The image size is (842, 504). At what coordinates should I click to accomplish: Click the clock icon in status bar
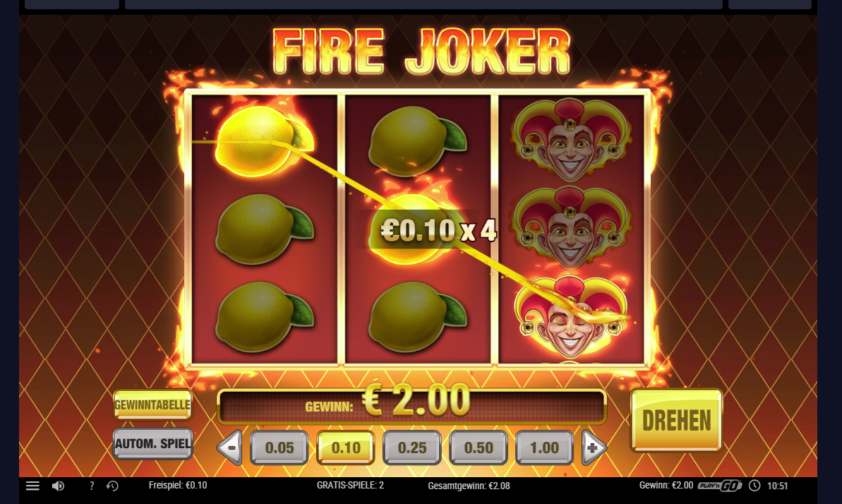(x=754, y=486)
